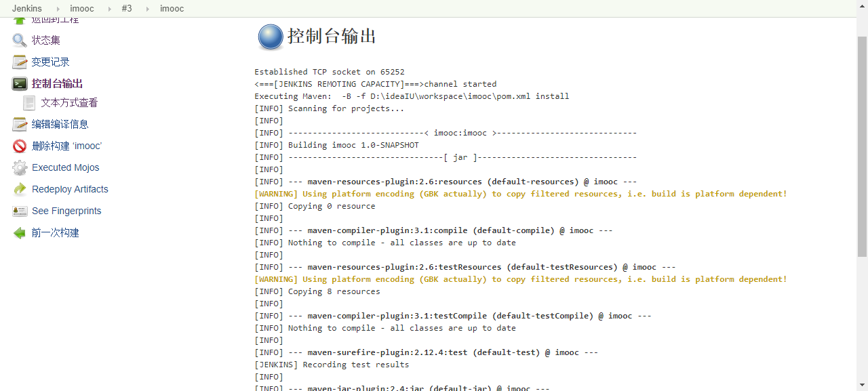Click first GBK platform encoding warning line
Image resolution: width=868 pixels, height=391 pixels.
click(521, 194)
